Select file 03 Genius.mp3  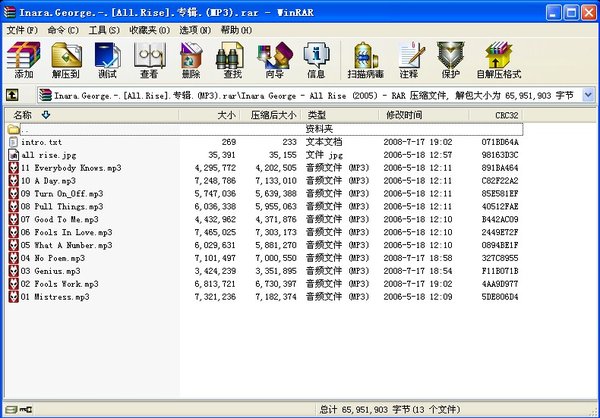[50, 271]
